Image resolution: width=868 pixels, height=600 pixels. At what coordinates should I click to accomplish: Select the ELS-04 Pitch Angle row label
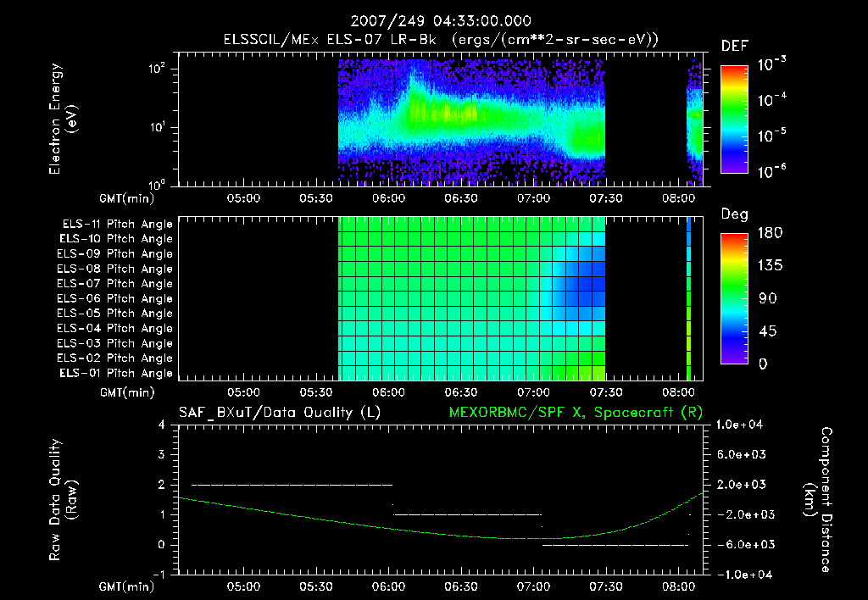[x=115, y=328]
